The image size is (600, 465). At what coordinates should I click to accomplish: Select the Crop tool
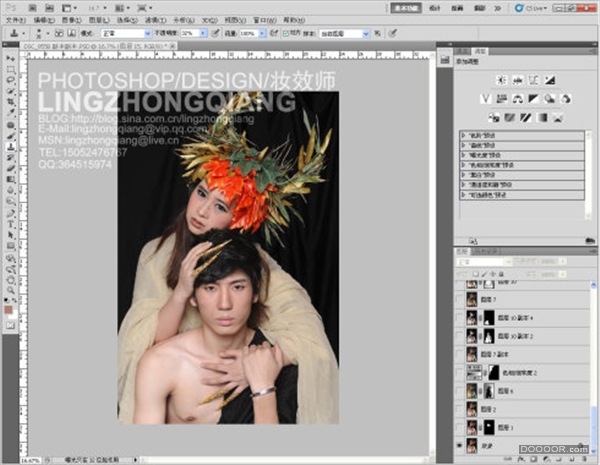tap(10, 102)
